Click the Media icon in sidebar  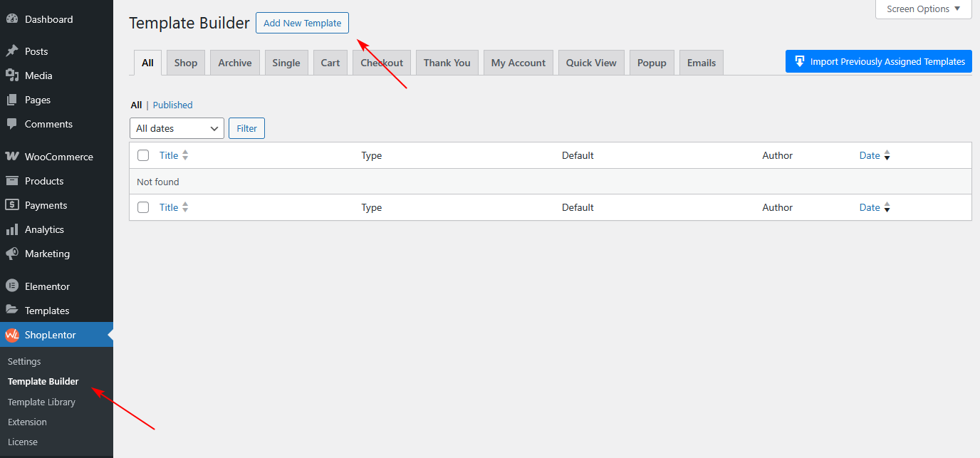pyautogui.click(x=12, y=76)
